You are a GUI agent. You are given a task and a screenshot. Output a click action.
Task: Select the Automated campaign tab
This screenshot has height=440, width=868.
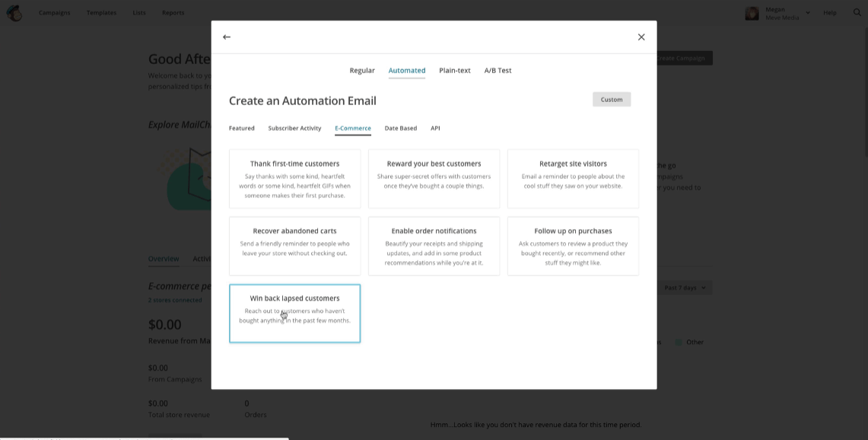pos(407,70)
